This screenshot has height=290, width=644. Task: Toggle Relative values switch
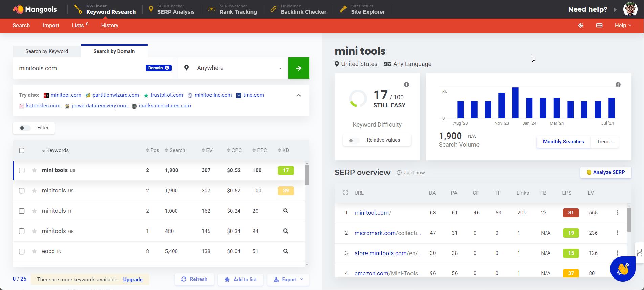tap(354, 140)
